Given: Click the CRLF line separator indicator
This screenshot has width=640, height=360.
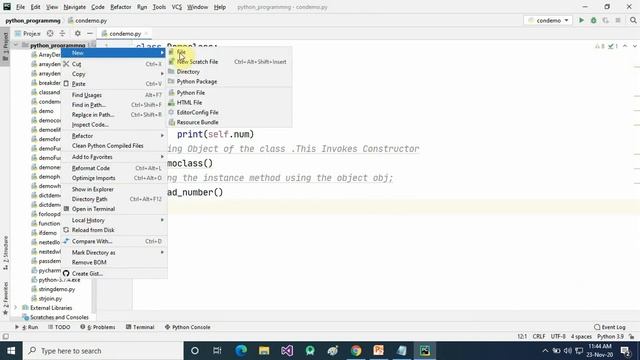Looking at the screenshot, I should pyautogui.click(x=539, y=337).
